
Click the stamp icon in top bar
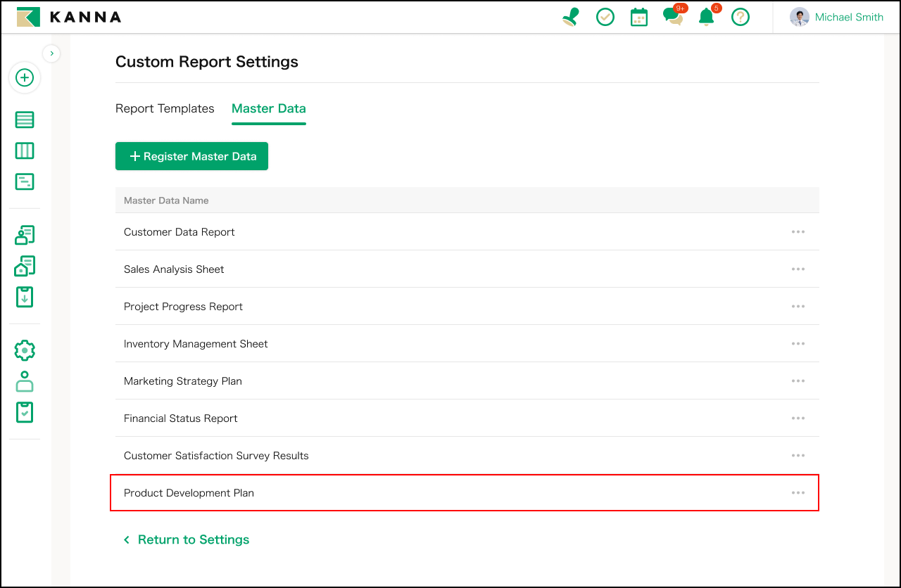click(x=571, y=17)
